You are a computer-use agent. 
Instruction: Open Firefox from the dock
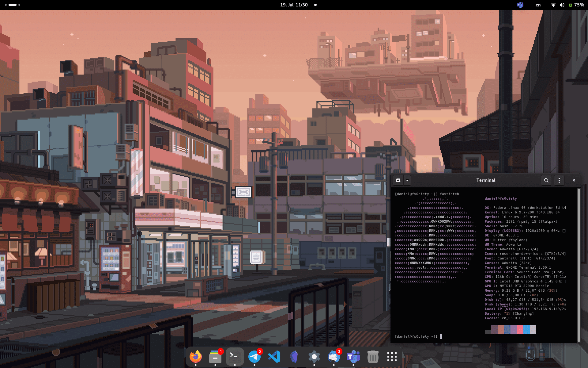click(x=196, y=357)
